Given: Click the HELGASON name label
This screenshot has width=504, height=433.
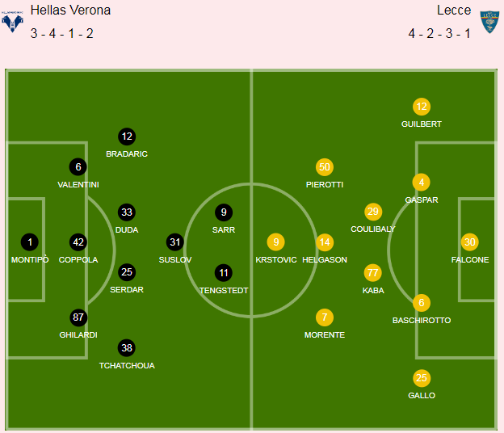Looking at the screenshot, I should point(325,260).
